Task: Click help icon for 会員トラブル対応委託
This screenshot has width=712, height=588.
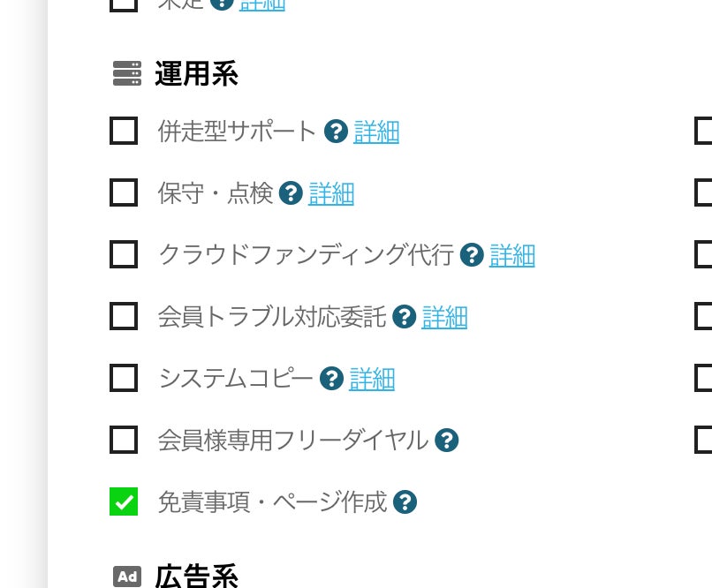Action: tap(405, 317)
